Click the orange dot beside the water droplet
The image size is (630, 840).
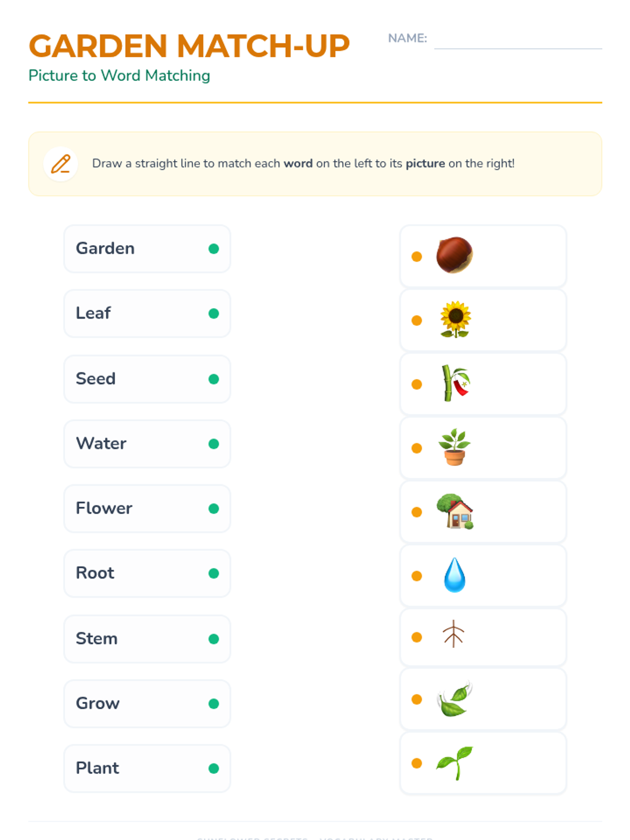[x=417, y=576]
